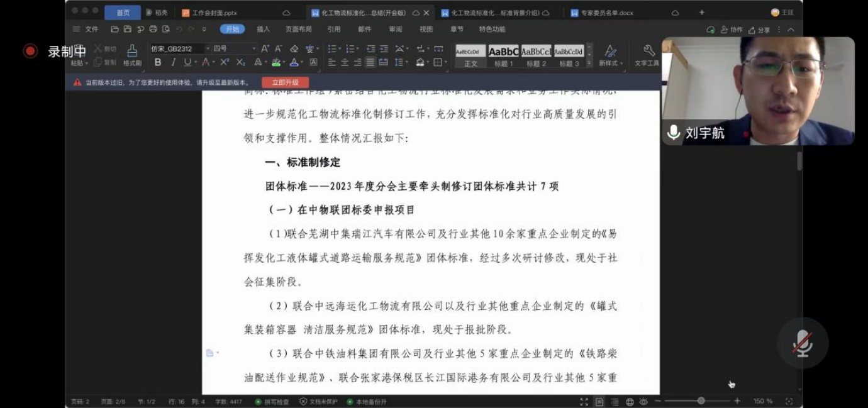
Task: Unmute the microphone in meeting overlay
Action: pyautogui.click(x=802, y=343)
